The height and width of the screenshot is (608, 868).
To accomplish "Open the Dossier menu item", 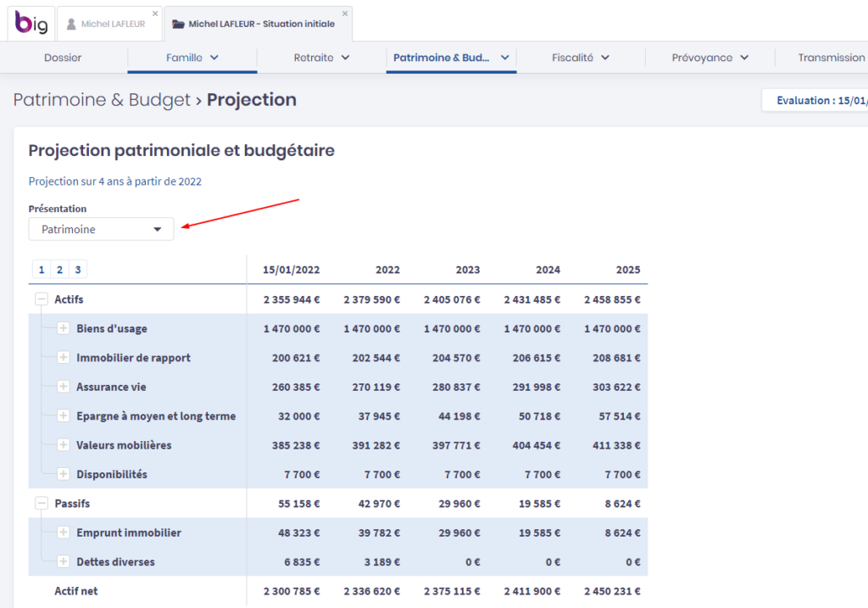I will [63, 58].
